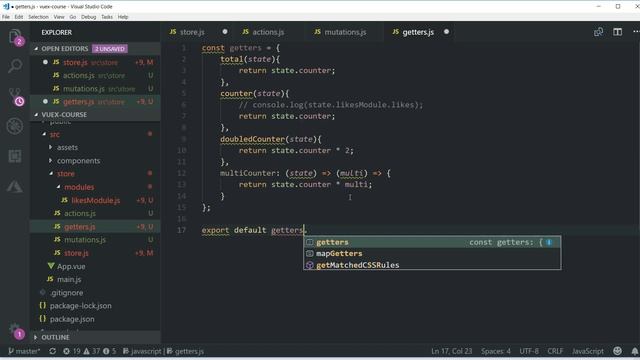Open the Search view in activity bar
Image resolution: width=640 pixels, height=360 pixels.
click(x=15, y=66)
